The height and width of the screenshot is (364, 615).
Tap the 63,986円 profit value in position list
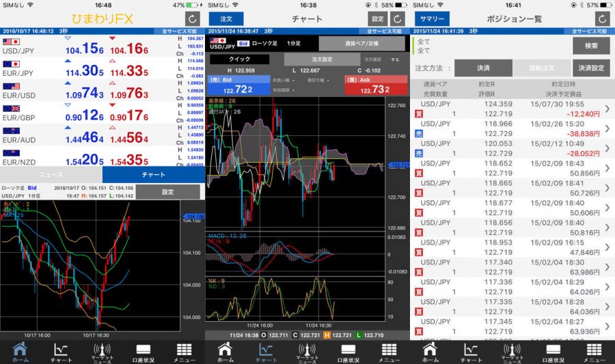pos(585,272)
